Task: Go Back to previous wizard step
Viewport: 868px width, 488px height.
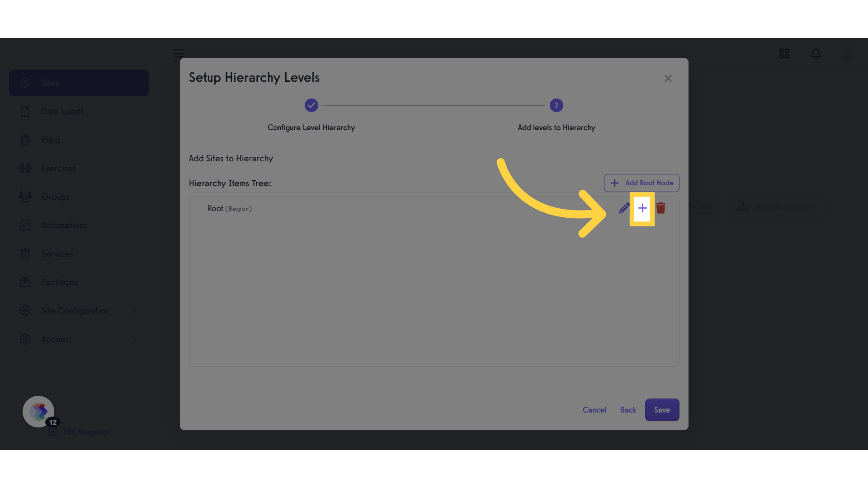Action: pos(628,410)
